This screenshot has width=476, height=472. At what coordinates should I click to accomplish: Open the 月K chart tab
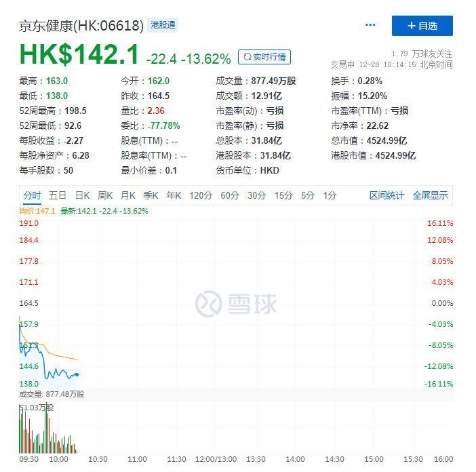coord(128,195)
